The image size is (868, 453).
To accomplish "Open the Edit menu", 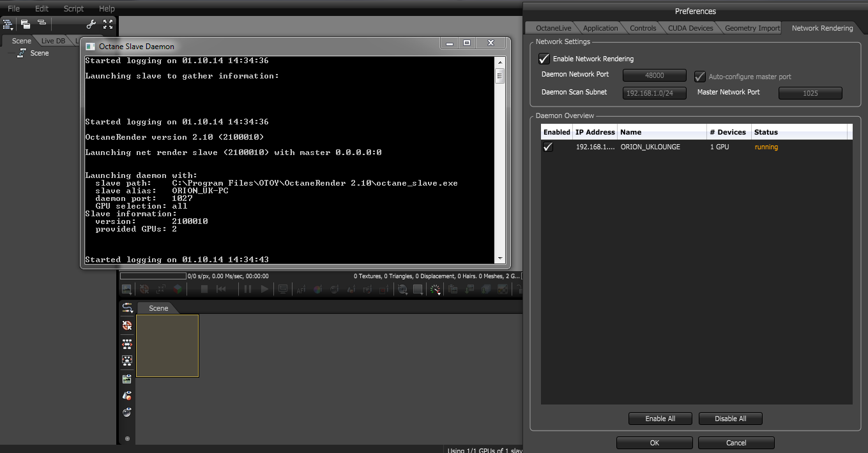I will point(42,8).
